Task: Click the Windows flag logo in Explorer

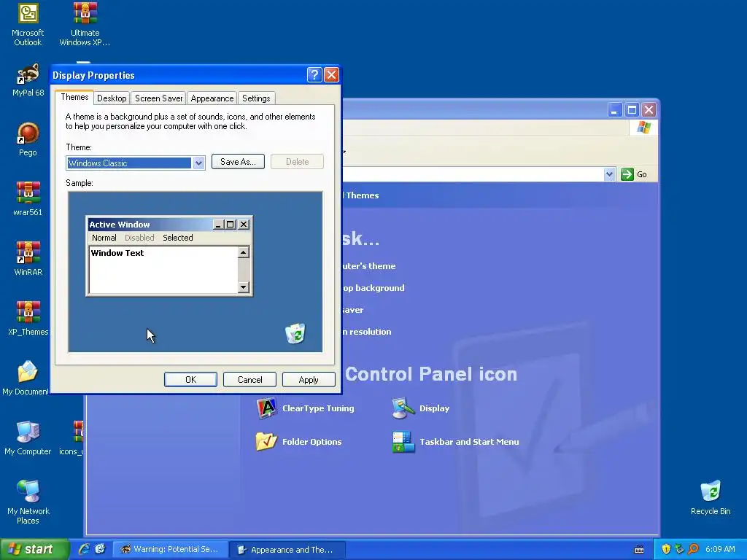Action: (x=643, y=128)
